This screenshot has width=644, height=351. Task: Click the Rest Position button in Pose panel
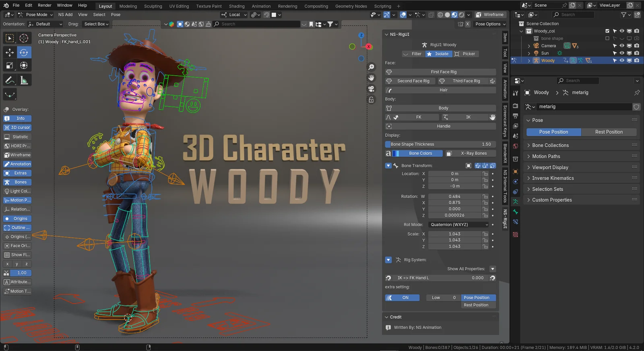(x=609, y=132)
